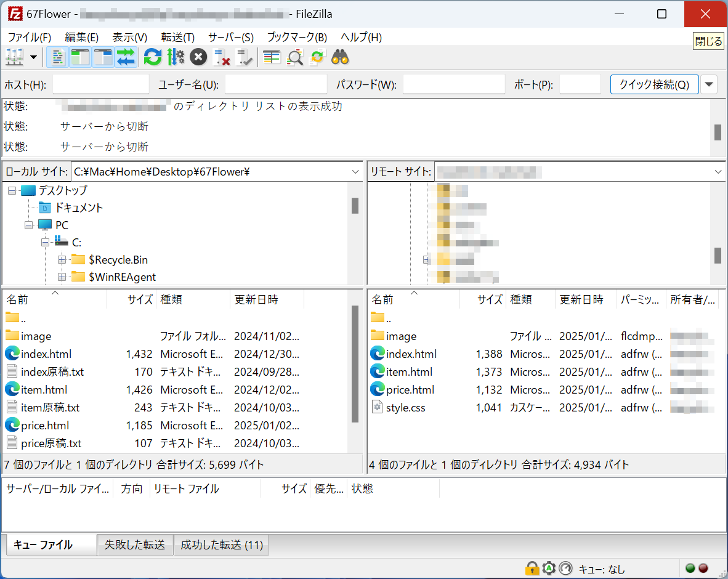Open the 編集(E) menu
This screenshot has width=728, height=579.
point(82,37)
